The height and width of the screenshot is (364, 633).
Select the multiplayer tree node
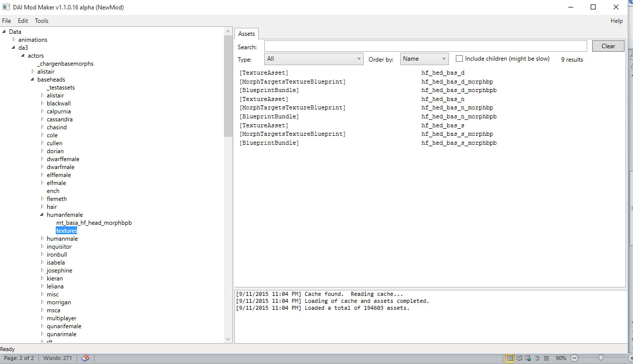62,318
